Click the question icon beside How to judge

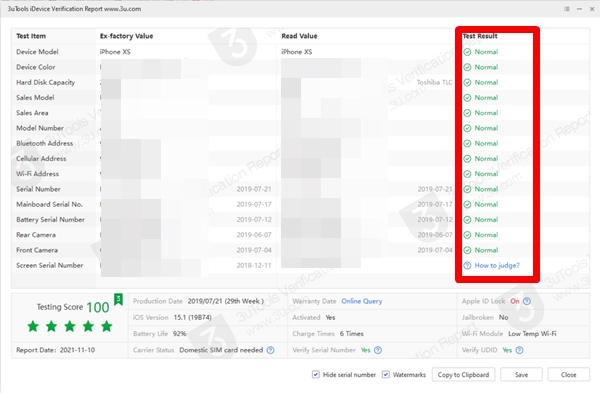467,266
